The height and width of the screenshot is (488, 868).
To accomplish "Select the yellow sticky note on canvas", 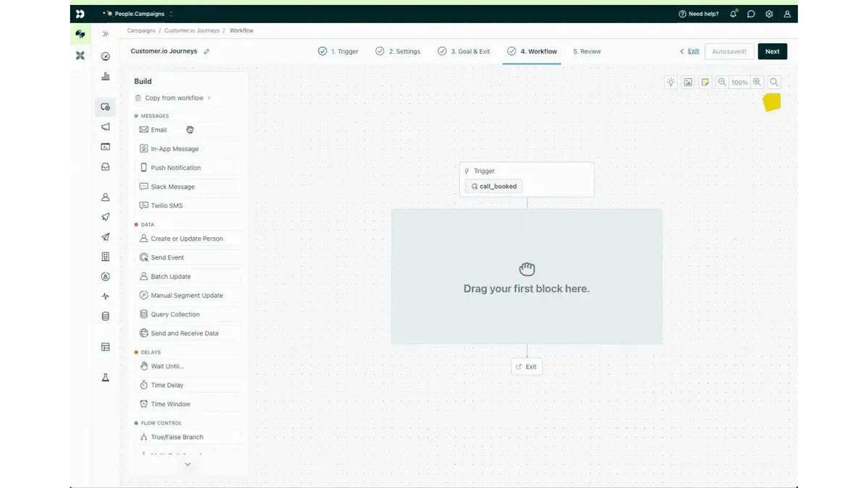I will click(x=772, y=102).
